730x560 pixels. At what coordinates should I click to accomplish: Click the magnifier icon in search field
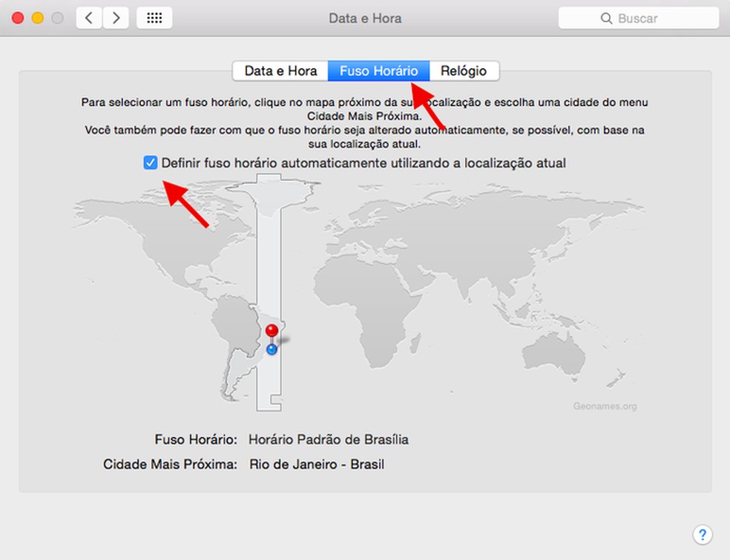(x=606, y=18)
